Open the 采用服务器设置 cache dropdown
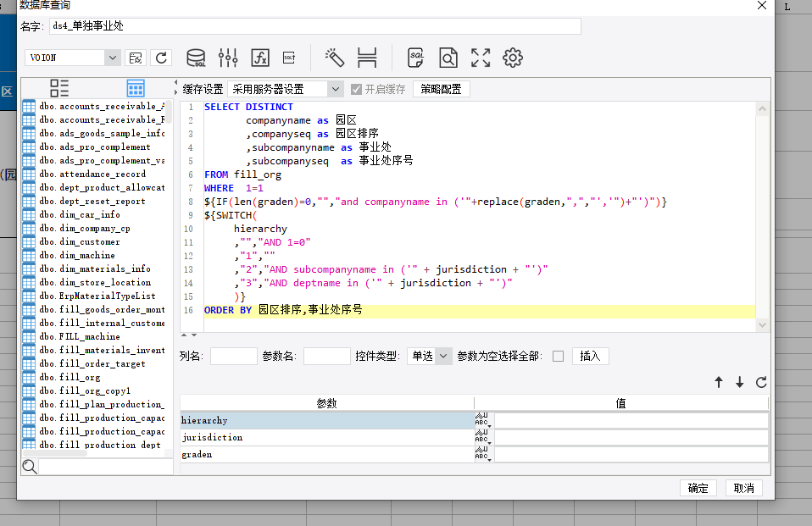 point(336,89)
